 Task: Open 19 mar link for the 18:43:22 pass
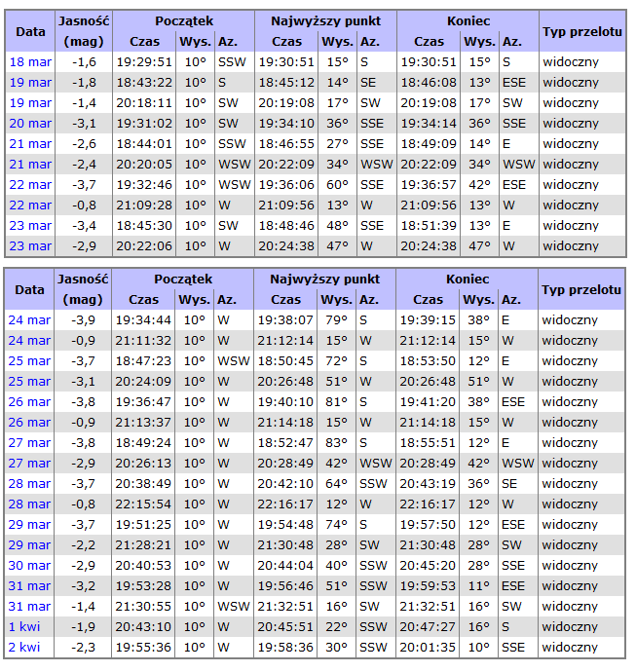30,83
